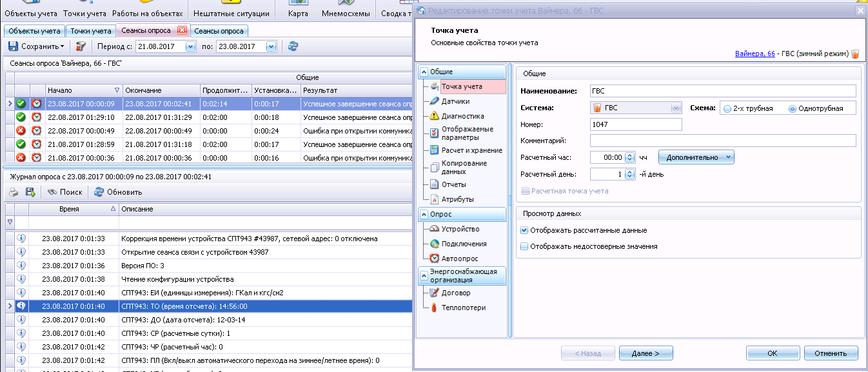This screenshot has height=372, width=868.
Task: Open Работы на объектах in the top ribbon
Action: click(x=148, y=9)
